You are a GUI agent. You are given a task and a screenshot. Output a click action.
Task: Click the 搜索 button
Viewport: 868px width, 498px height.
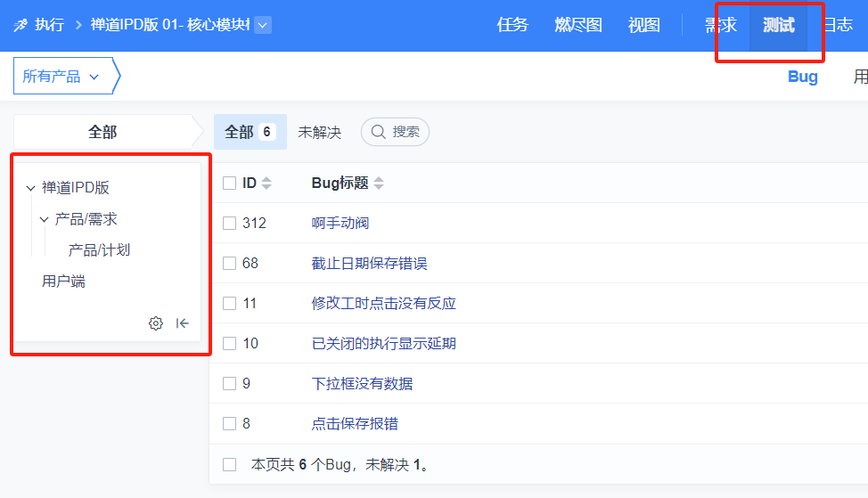coord(396,132)
